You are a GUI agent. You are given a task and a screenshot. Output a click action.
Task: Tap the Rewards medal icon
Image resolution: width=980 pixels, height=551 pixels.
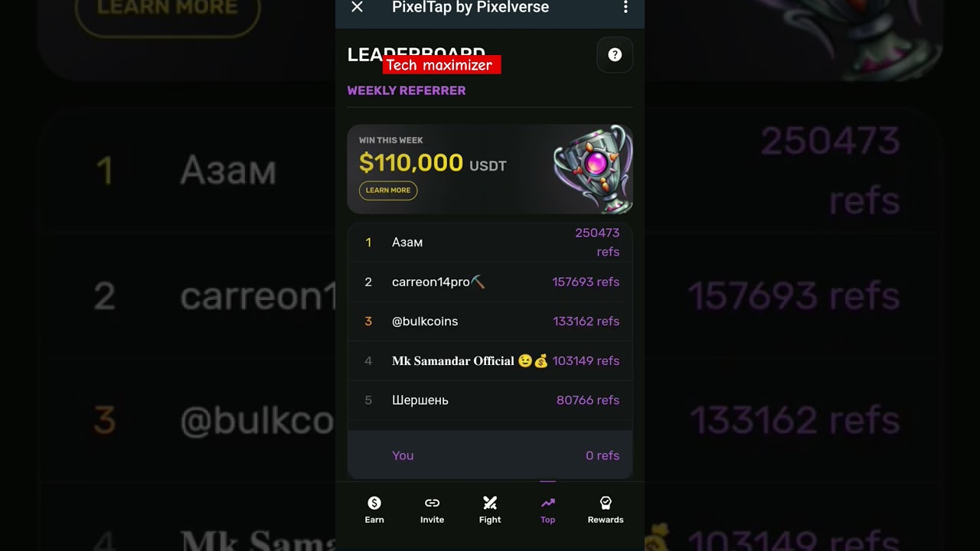(606, 503)
